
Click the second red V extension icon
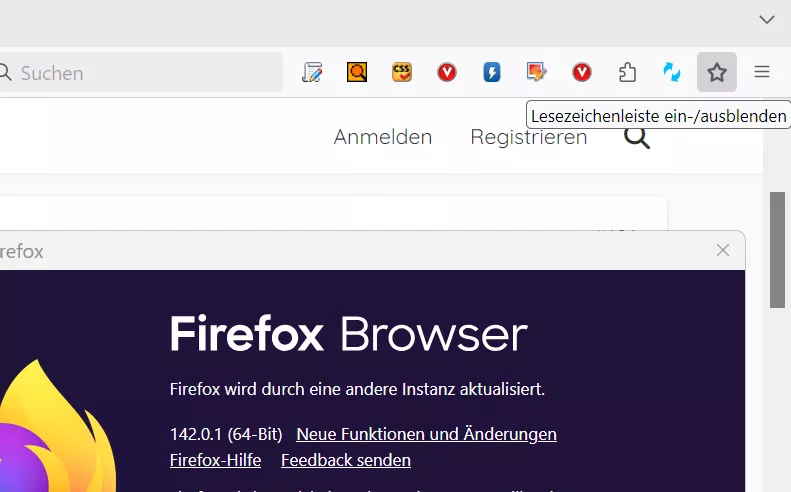point(582,72)
